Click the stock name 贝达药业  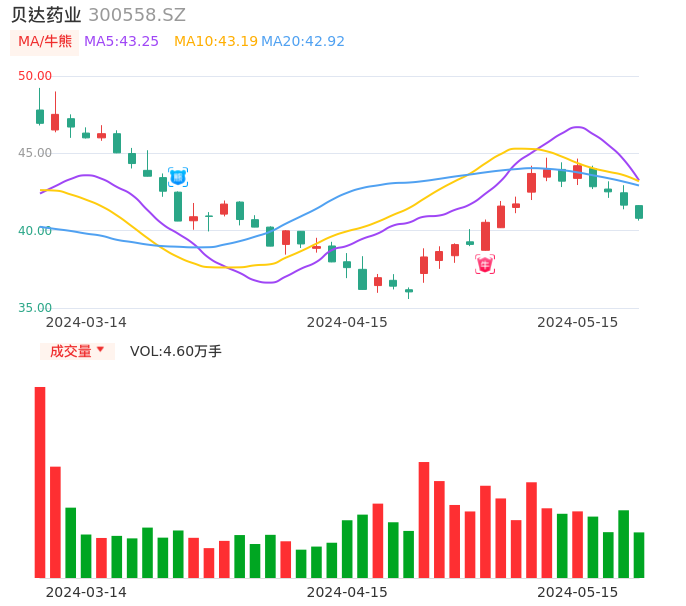click(46, 15)
